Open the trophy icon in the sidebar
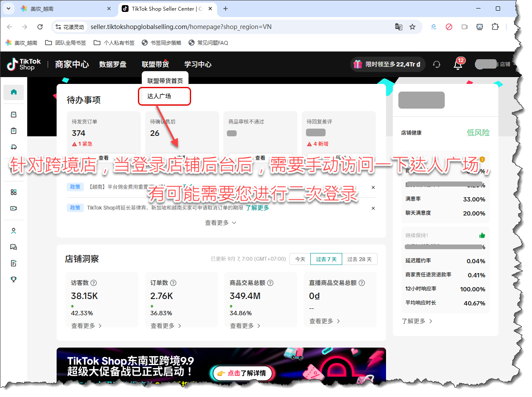This screenshot has width=532, height=397. coord(14,279)
